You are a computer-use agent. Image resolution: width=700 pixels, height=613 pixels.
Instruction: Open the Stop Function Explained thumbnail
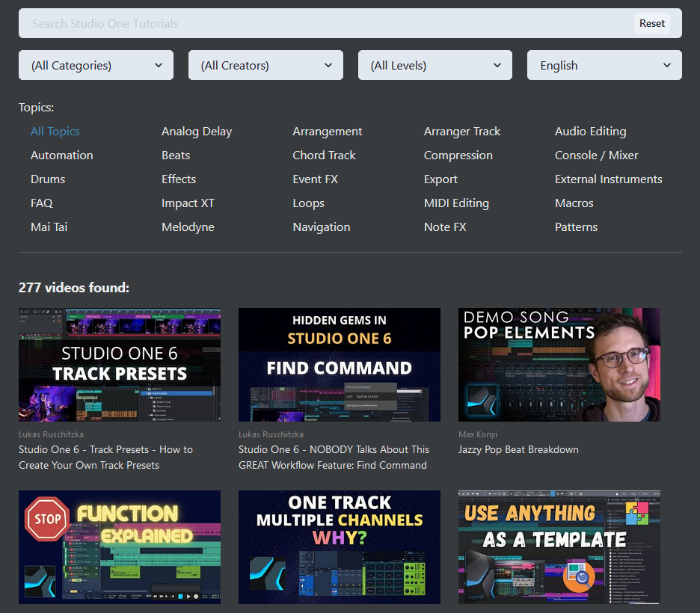coord(120,547)
